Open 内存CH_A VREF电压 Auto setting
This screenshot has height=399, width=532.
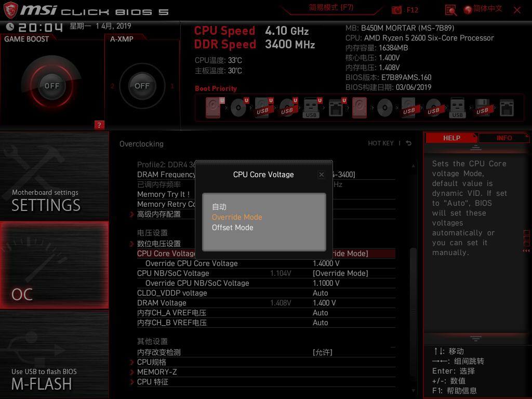[320, 312]
